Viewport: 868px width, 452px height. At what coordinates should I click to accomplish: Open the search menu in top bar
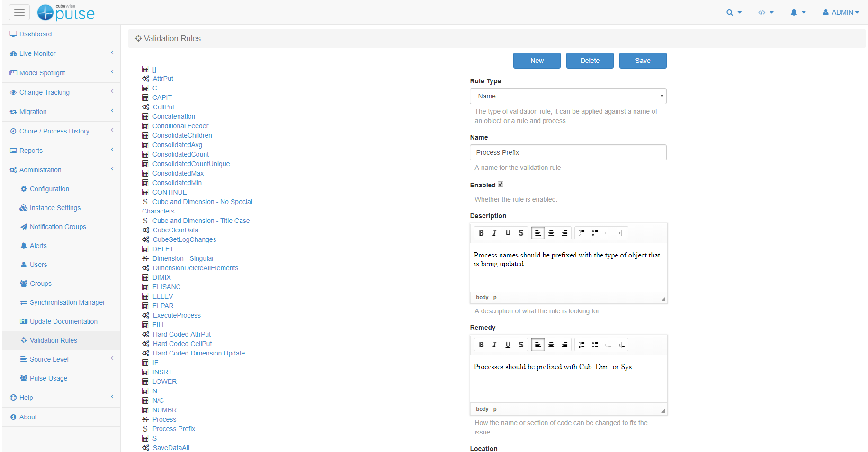click(734, 12)
